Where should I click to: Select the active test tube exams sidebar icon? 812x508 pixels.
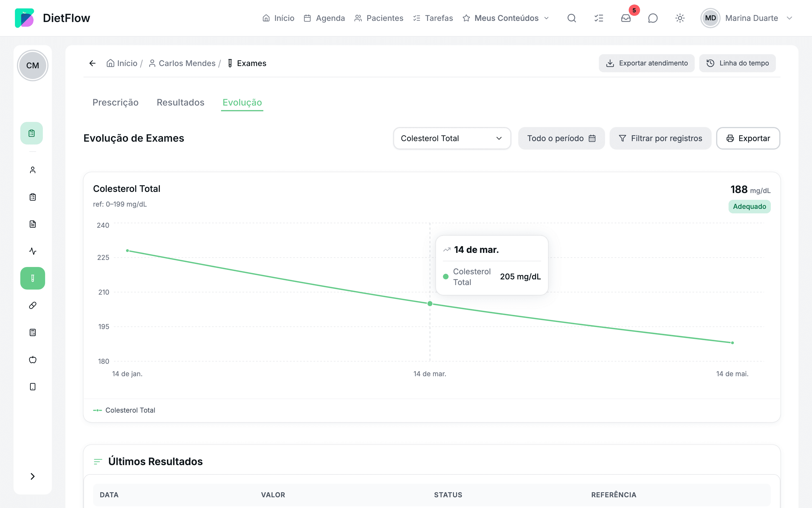[x=32, y=278]
